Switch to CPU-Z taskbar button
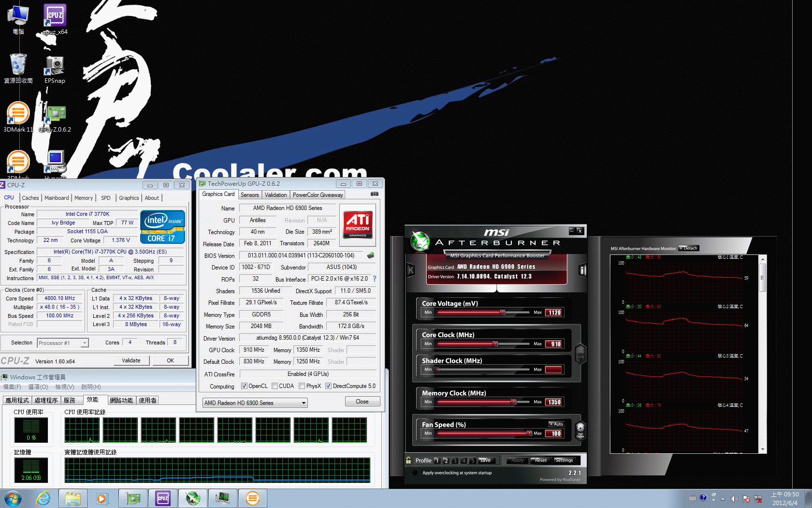This screenshot has width=812, height=508. point(163,498)
